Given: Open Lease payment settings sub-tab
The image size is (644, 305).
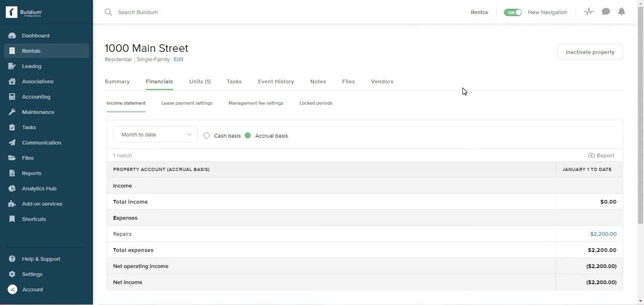Looking at the screenshot, I should (187, 103).
